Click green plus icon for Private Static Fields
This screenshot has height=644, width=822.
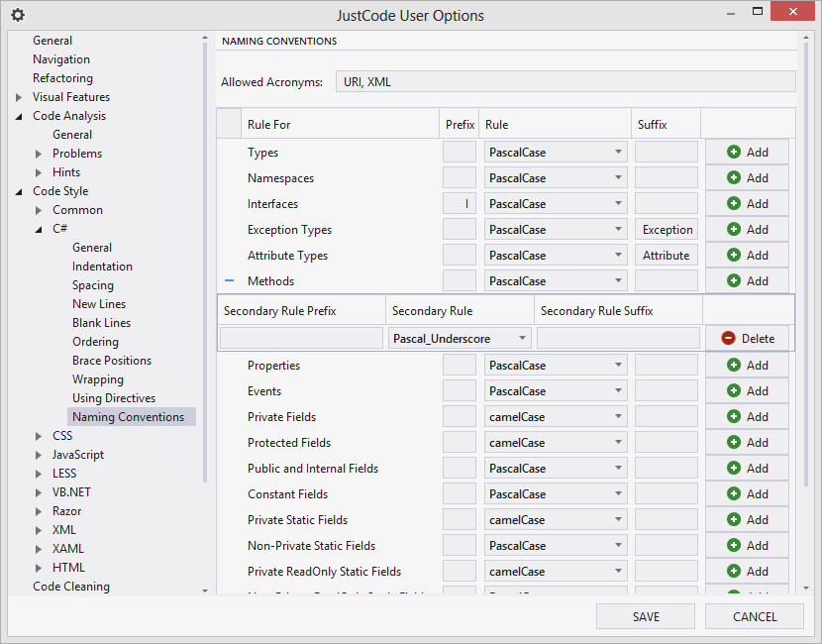coord(734,519)
